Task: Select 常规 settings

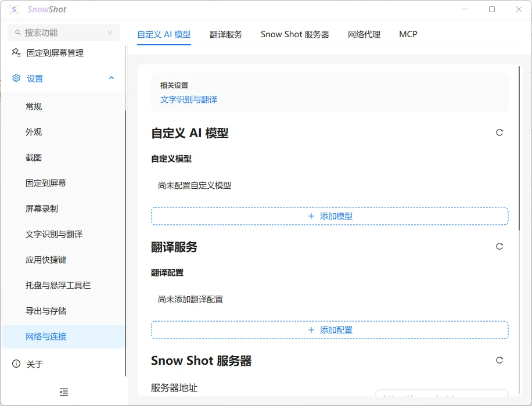Action: tap(64, 106)
